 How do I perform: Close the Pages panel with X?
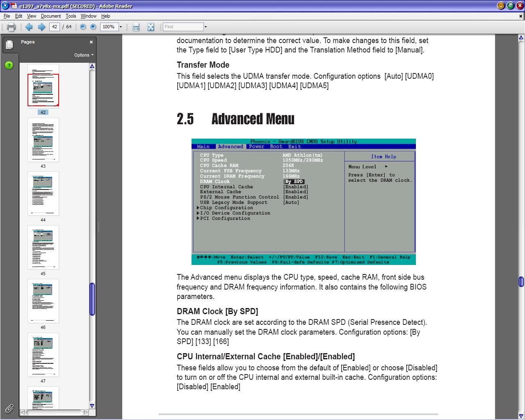pos(91,42)
